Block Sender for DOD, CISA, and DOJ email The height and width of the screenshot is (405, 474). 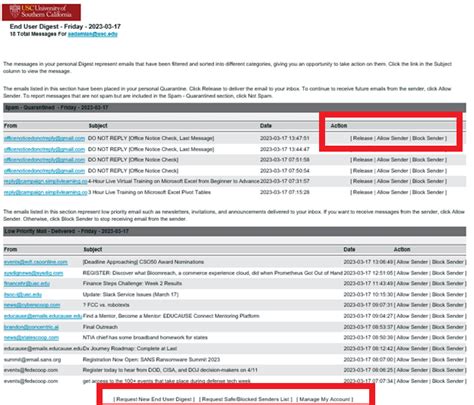tap(448, 370)
